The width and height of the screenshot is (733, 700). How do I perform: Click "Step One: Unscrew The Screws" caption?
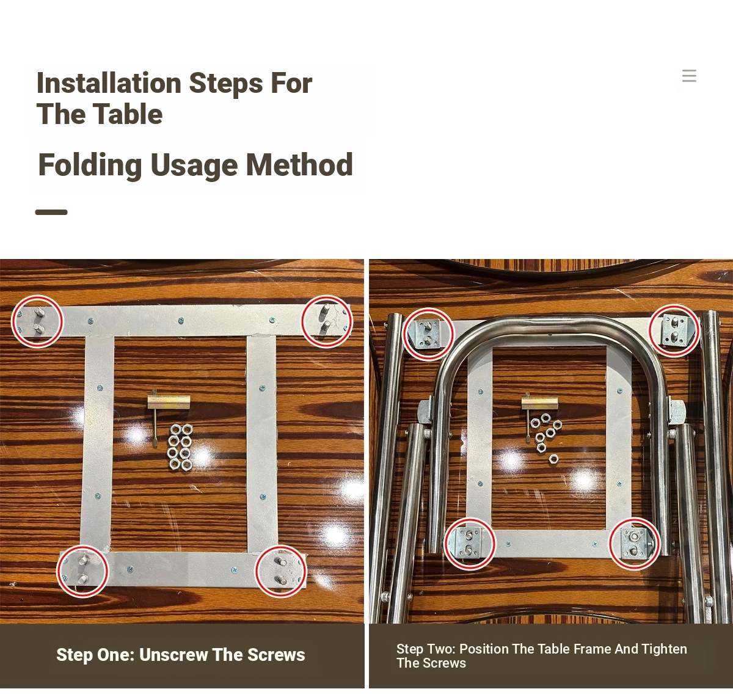click(x=181, y=655)
